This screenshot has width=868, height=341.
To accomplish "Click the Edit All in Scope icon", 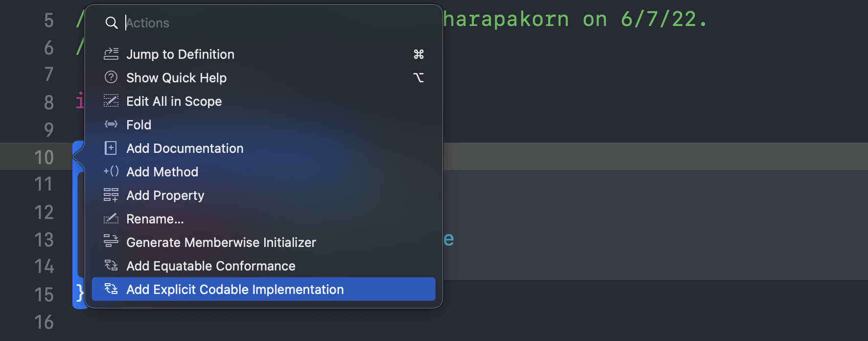I will coord(111,101).
